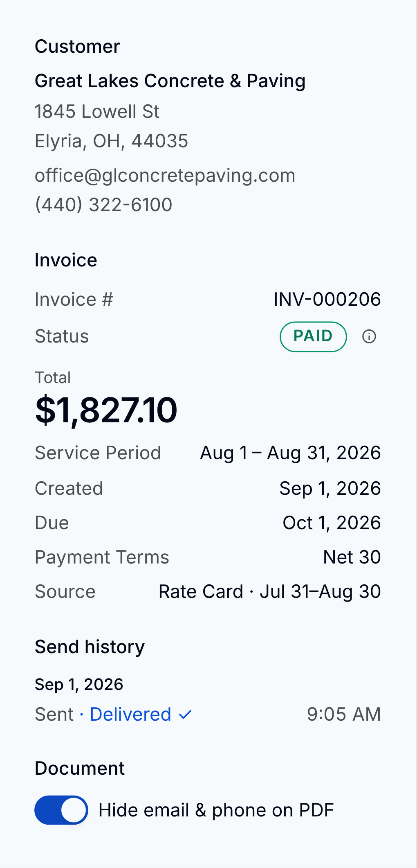Click the office@glconcretepaving.com email address
The height and width of the screenshot is (868, 417).
pos(165,176)
